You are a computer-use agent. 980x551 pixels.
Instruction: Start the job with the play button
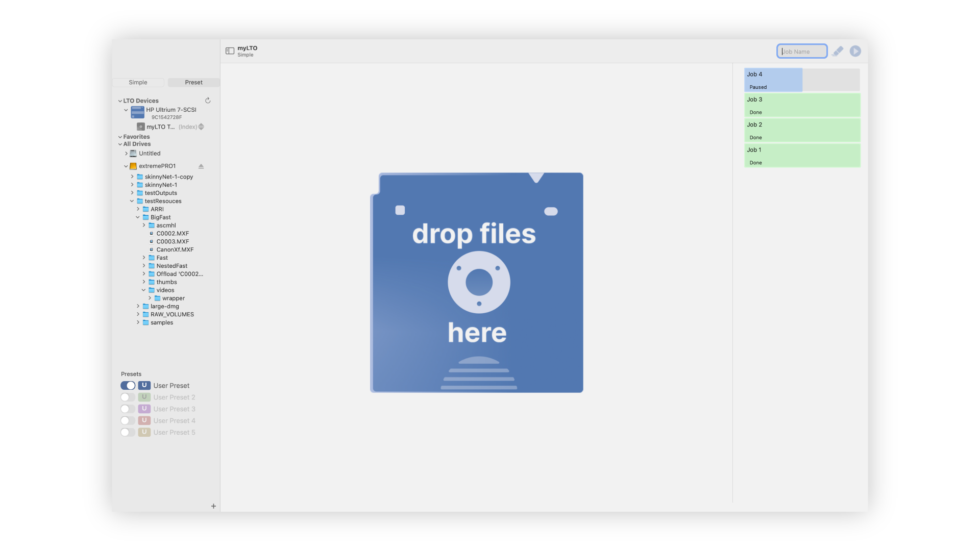(855, 51)
